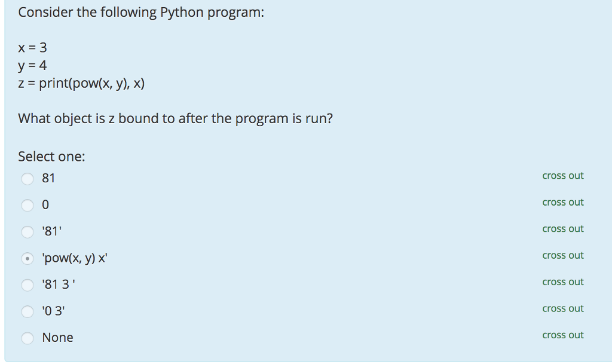Image resolution: width=612 pixels, height=364 pixels.
Task: Click the question text about z binding
Action: click(175, 118)
